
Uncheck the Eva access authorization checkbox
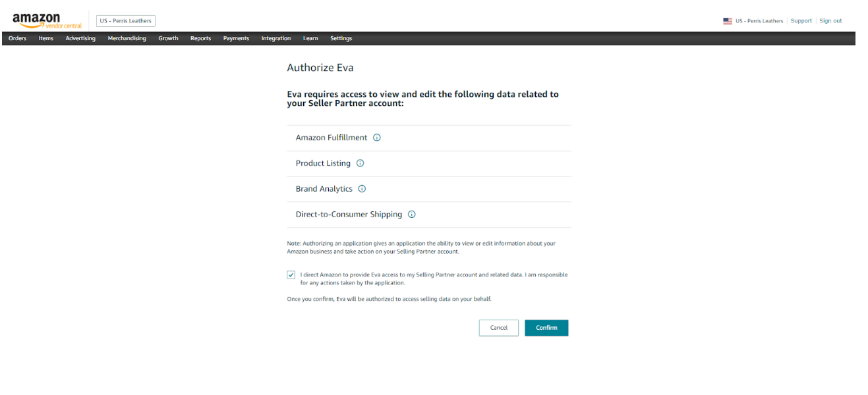[291, 275]
